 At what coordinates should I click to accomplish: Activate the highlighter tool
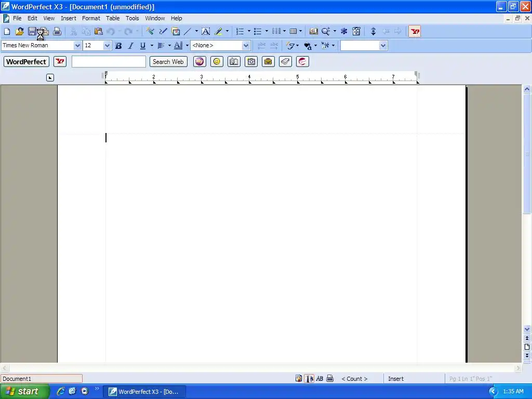click(x=219, y=32)
